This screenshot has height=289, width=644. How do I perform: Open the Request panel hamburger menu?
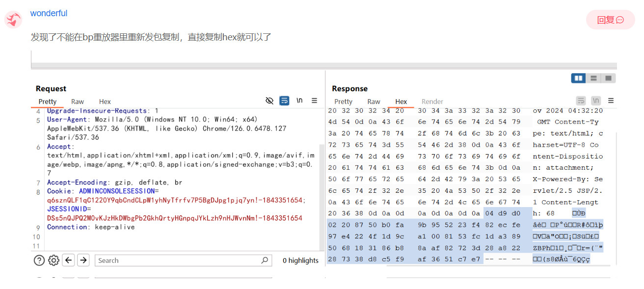[x=315, y=101]
